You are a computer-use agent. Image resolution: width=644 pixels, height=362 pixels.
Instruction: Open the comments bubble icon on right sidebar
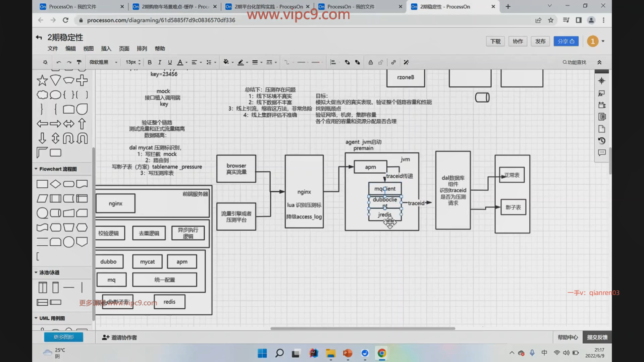click(602, 153)
